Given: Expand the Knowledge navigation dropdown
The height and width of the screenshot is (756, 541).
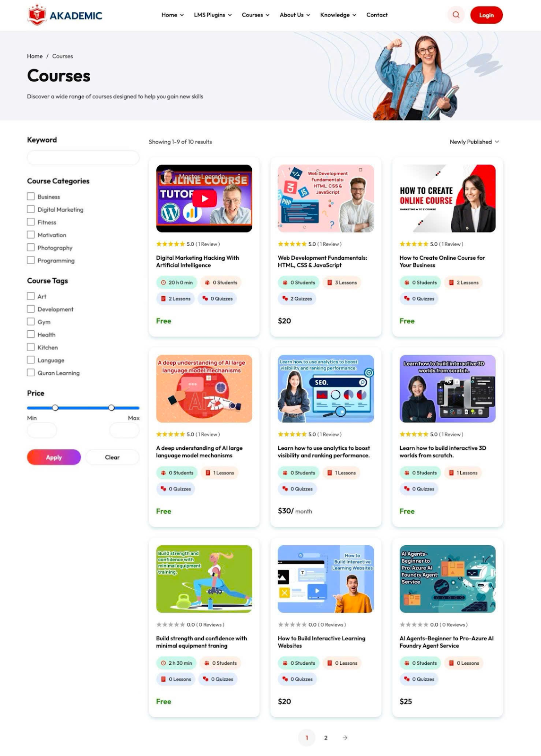Looking at the screenshot, I should pyautogui.click(x=338, y=15).
